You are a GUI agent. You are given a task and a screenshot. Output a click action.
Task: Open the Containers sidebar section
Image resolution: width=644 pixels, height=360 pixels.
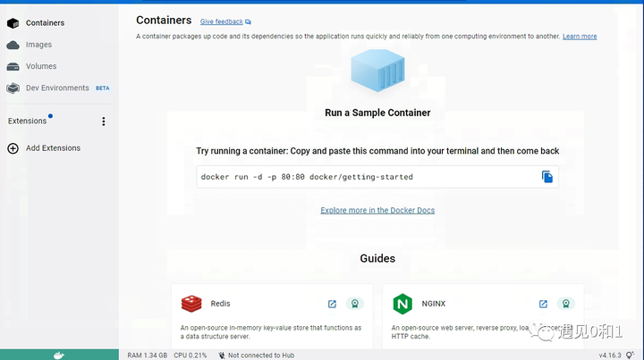(46, 23)
